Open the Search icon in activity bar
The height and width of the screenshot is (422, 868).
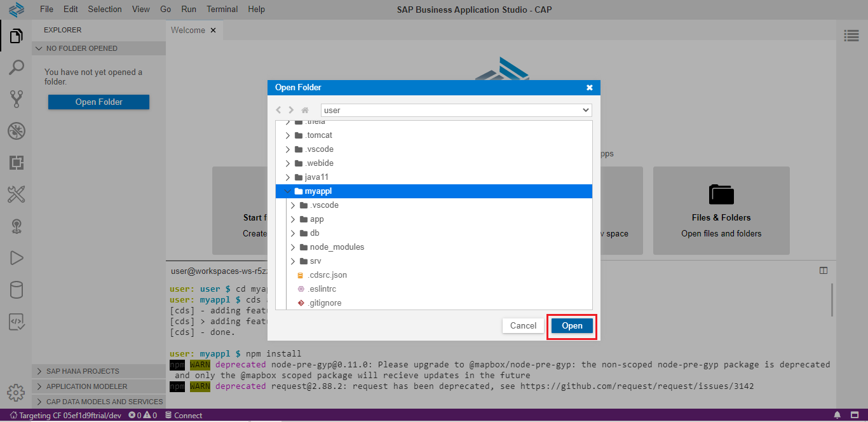click(16, 67)
